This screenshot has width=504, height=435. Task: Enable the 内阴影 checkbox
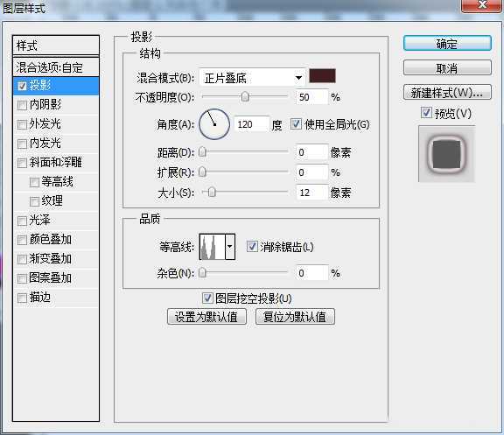[x=22, y=105]
